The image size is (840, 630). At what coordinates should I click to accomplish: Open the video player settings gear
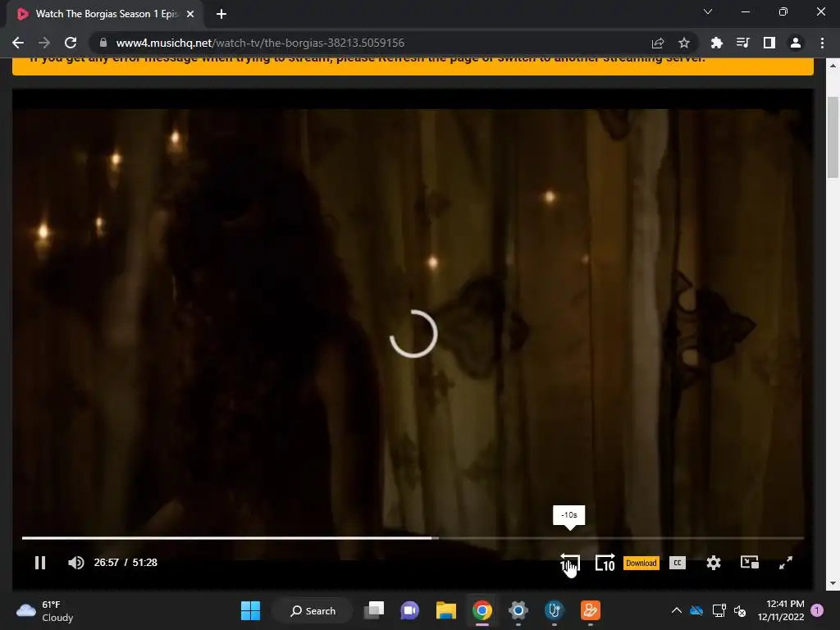714,563
